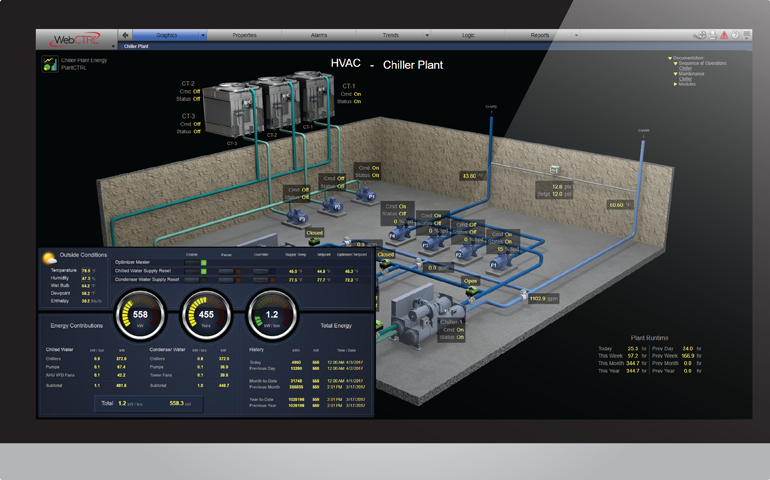Switch to the Alarms tab

(318, 35)
